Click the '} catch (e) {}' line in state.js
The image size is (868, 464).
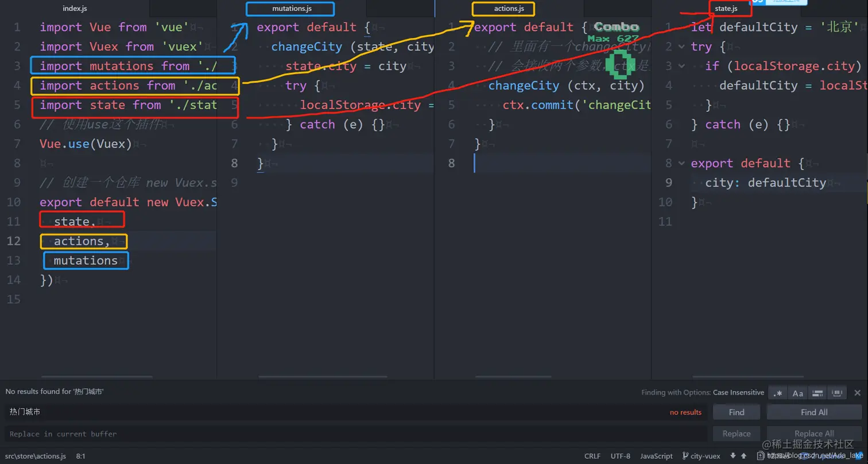tap(741, 125)
